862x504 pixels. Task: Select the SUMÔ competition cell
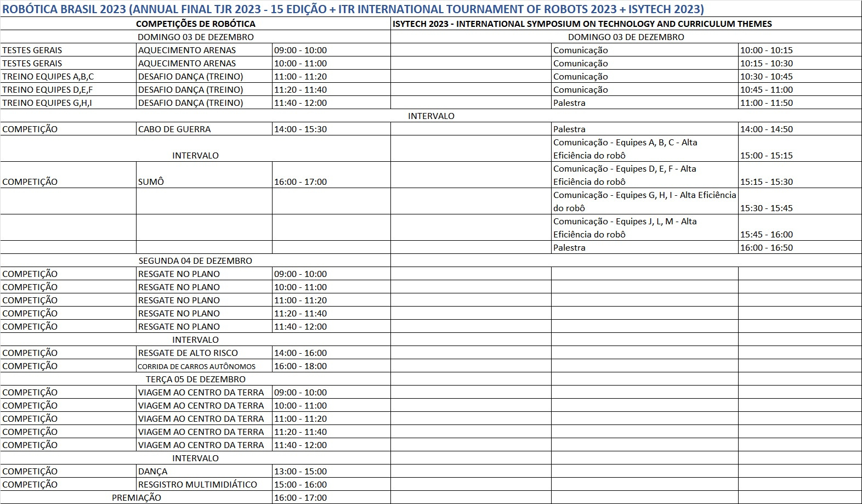[151, 182]
